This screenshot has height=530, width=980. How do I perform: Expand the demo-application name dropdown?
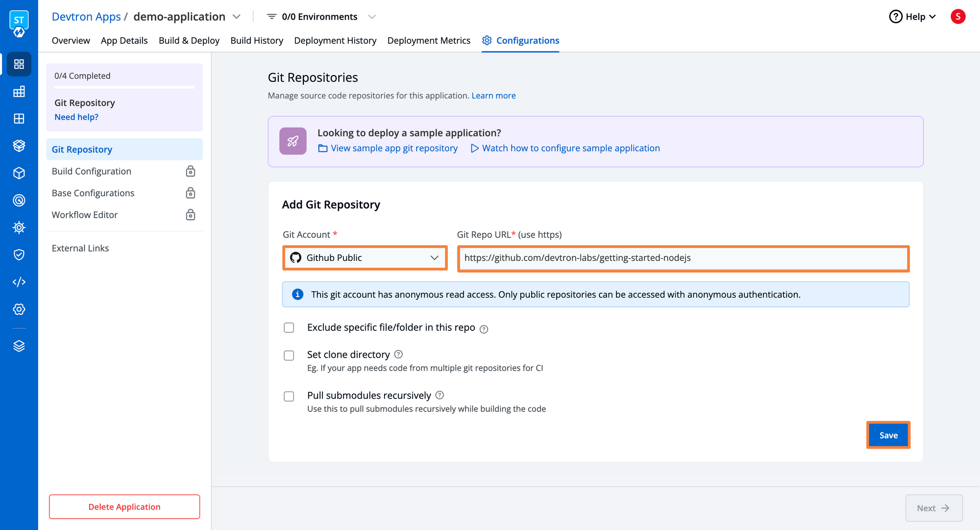241,16
